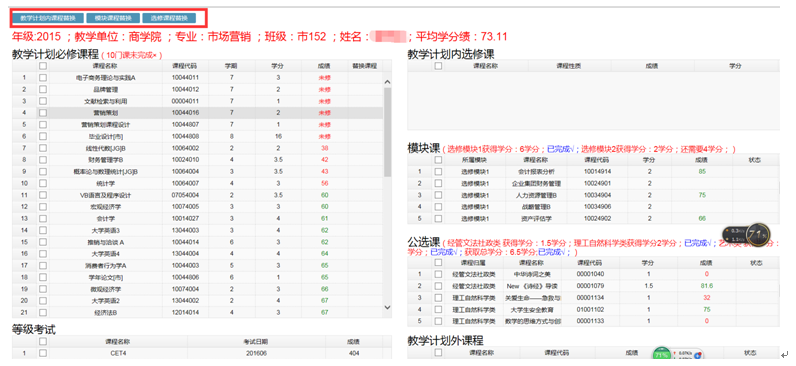Check the box for 战略管理B

[438, 207]
